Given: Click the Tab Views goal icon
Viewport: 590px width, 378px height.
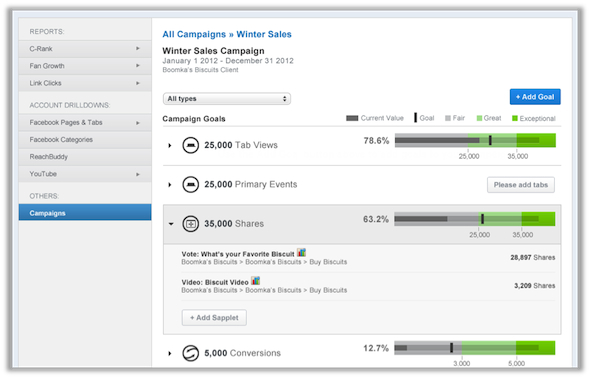Looking at the screenshot, I should pyautogui.click(x=190, y=145).
